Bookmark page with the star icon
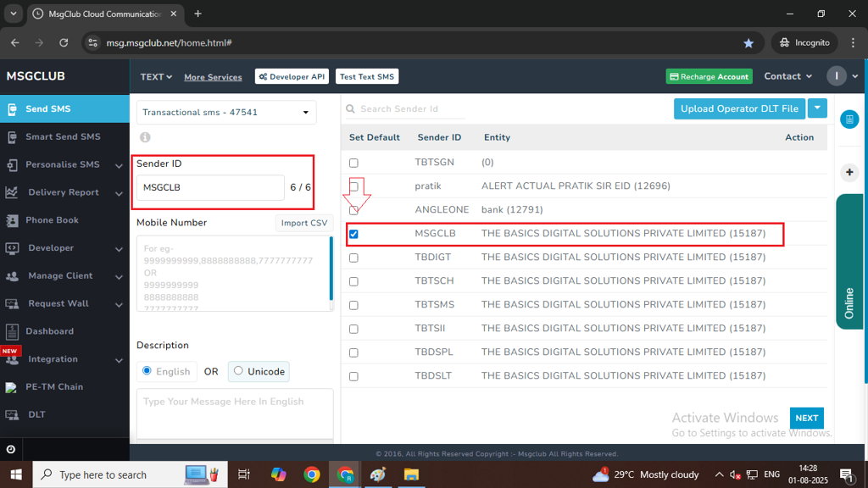Screen dimensions: 868x488 pyautogui.click(x=748, y=42)
